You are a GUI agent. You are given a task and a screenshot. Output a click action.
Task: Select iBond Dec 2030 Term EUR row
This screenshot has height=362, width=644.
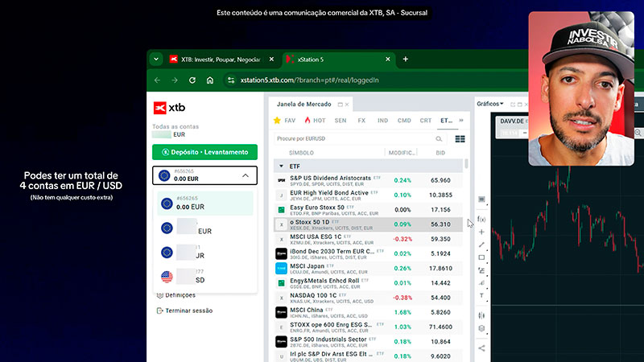pyautogui.click(x=369, y=253)
